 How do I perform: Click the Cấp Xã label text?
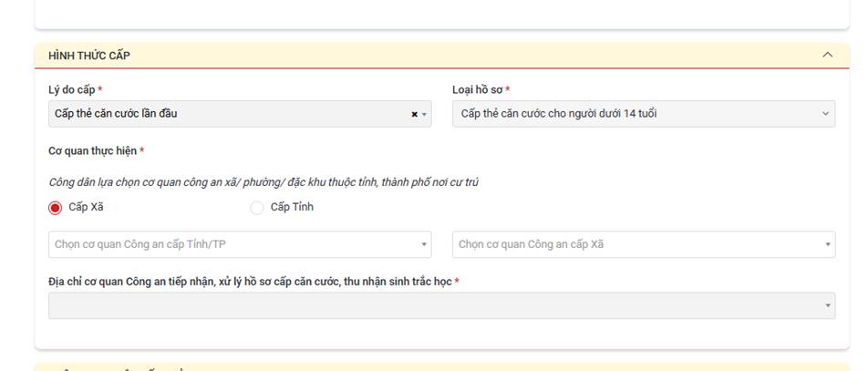(86, 207)
